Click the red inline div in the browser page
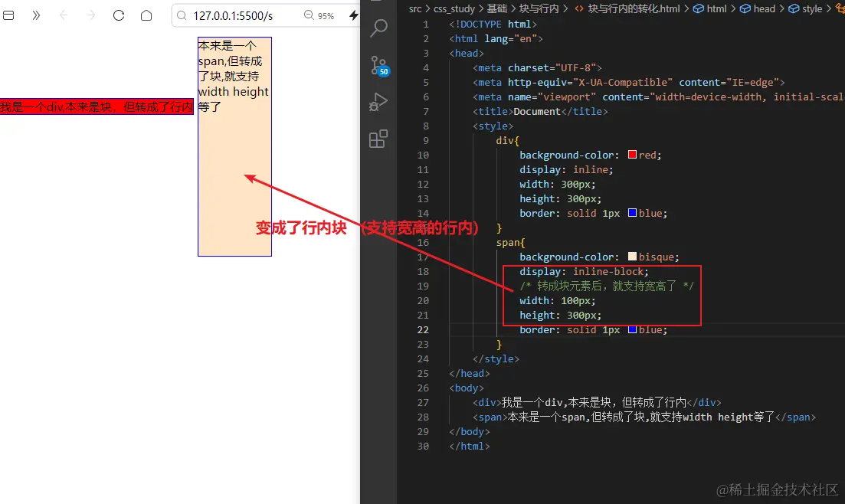 click(97, 106)
